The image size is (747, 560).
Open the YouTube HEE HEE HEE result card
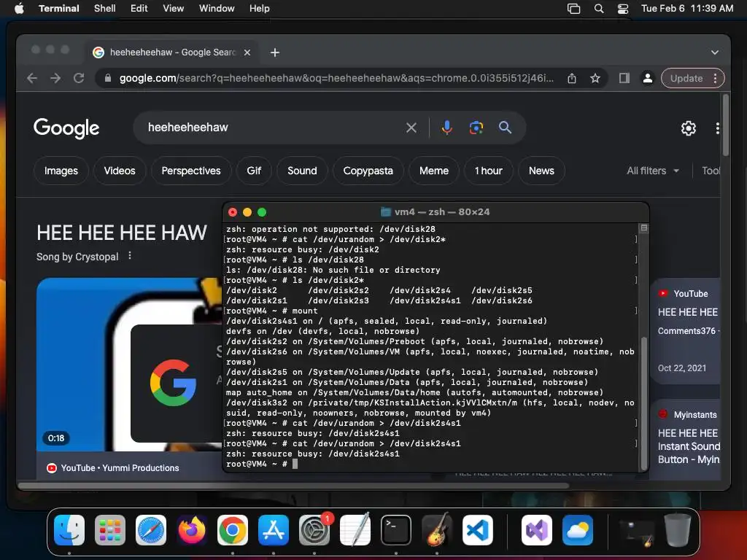(x=685, y=331)
